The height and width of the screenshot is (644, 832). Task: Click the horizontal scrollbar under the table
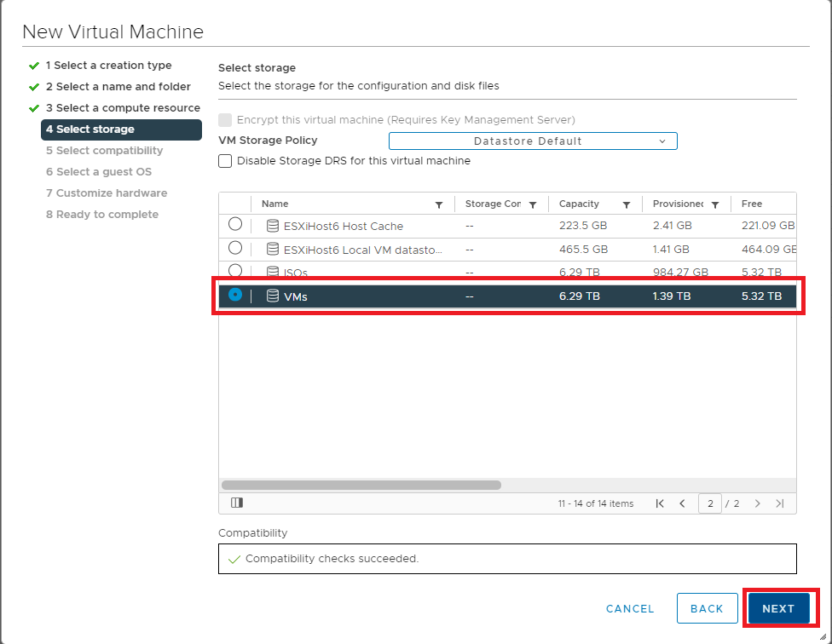(x=361, y=485)
